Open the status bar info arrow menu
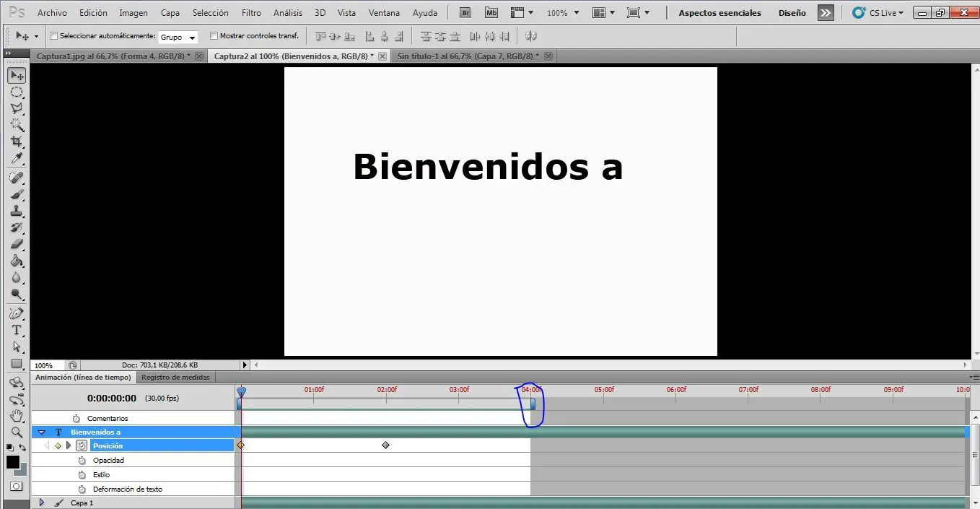This screenshot has width=980, height=509. 245,365
